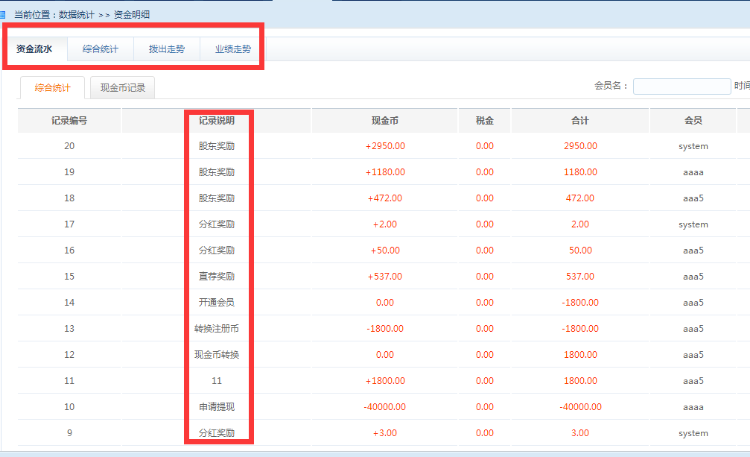Click the 合计 column header
This screenshot has width=750, height=457.
(580, 120)
